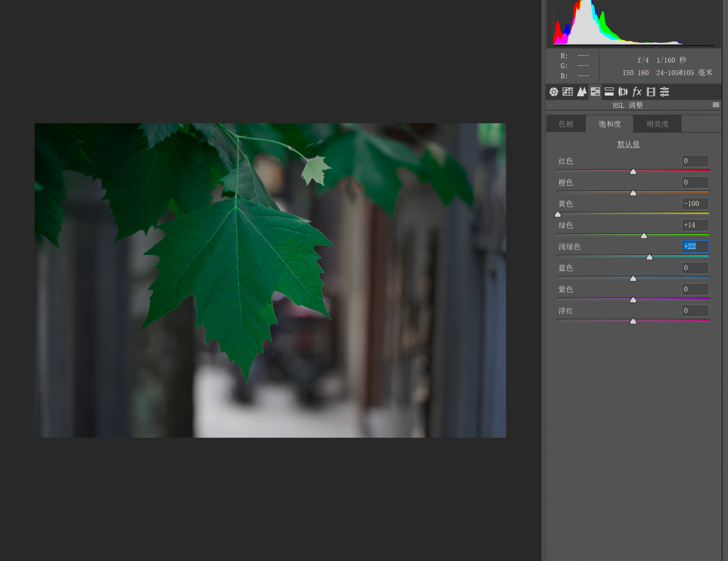
Task: Open the Tone Curve panel icon
Action: click(567, 92)
